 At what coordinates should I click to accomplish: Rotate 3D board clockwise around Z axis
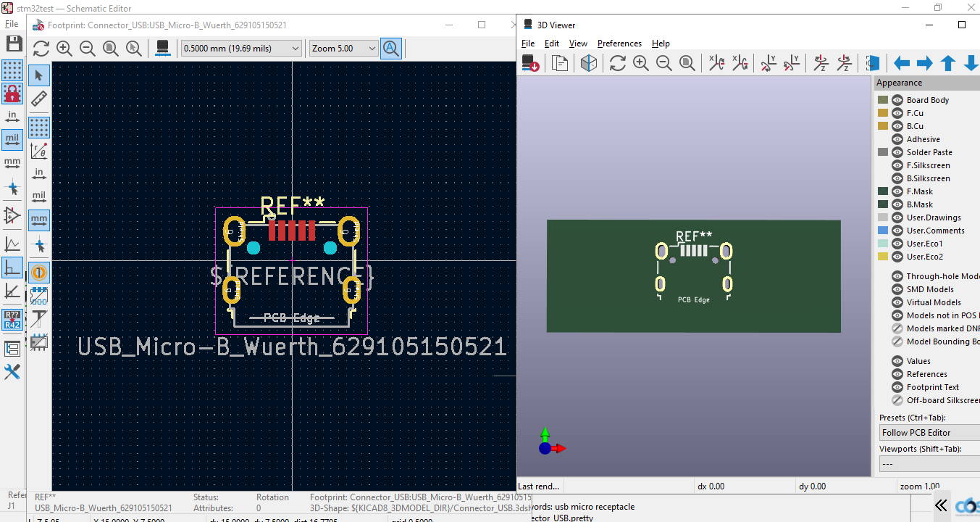click(x=821, y=63)
